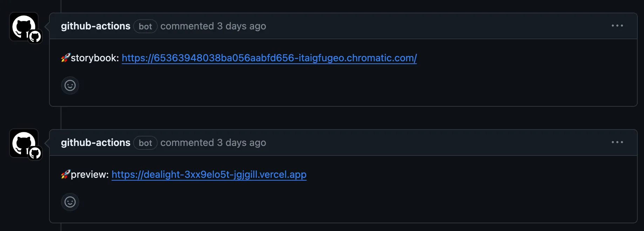Click the bot label on the first comment

point(145,26)
